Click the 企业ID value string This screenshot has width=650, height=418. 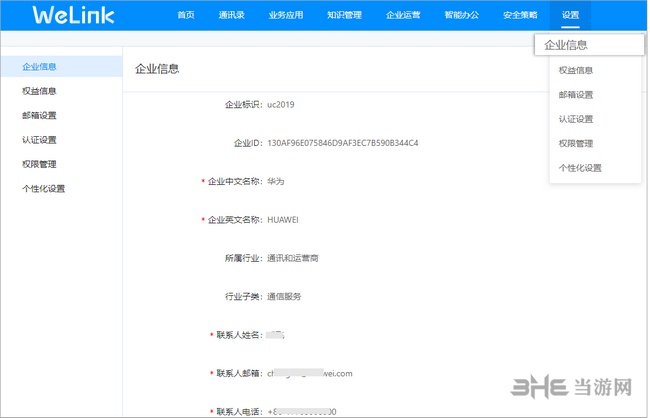343,143
